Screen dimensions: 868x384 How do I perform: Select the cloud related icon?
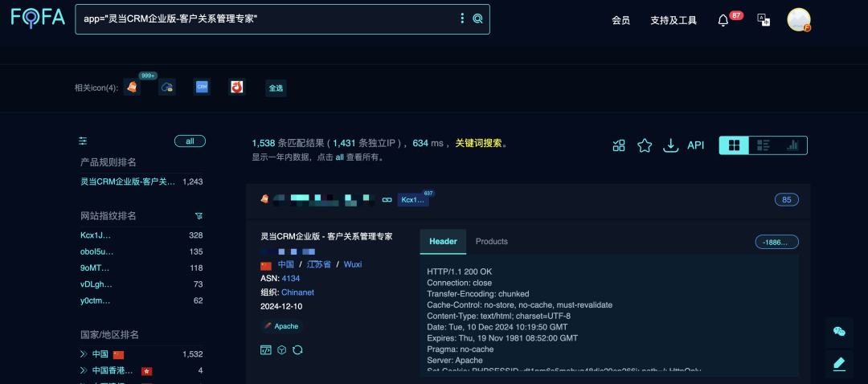[x=166, y=87]
